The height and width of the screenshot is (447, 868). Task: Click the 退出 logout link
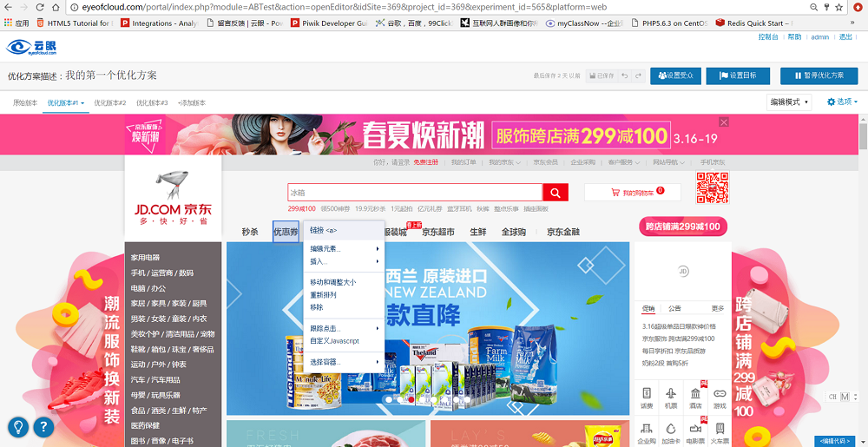pos(845,37)
